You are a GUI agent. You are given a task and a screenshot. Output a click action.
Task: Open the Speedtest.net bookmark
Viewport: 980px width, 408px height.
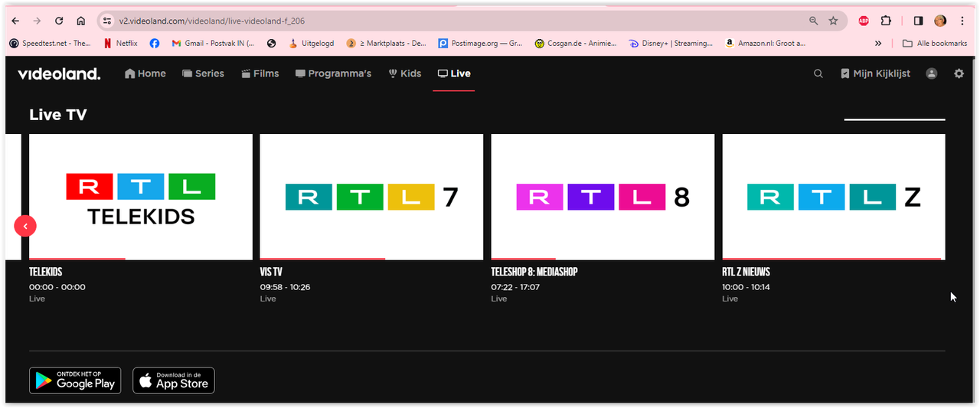[50, 44]
